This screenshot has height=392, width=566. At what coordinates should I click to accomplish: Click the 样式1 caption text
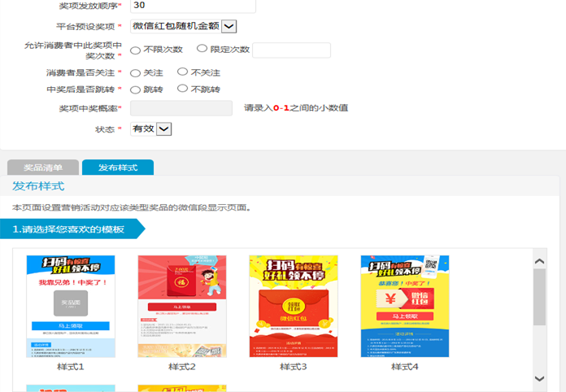[71, 367]
